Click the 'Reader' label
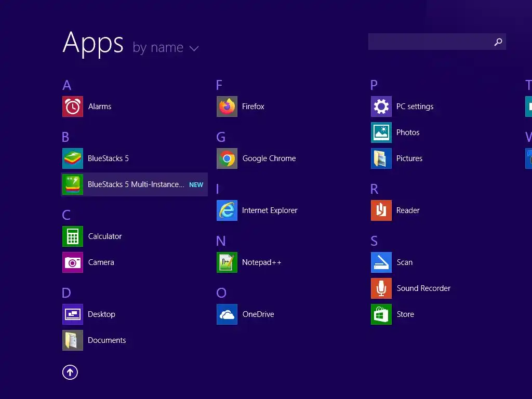 (x=408, y=210)
